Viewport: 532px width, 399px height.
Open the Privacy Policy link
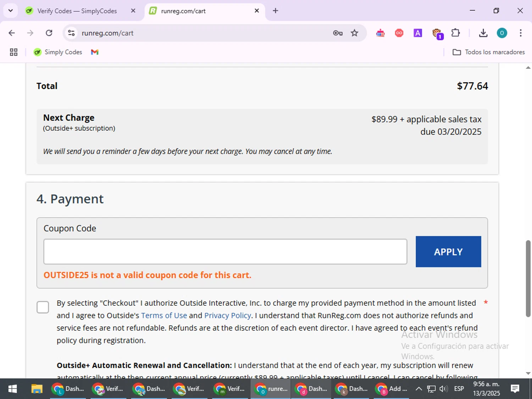pyautogui.click(x=227, y=315)
